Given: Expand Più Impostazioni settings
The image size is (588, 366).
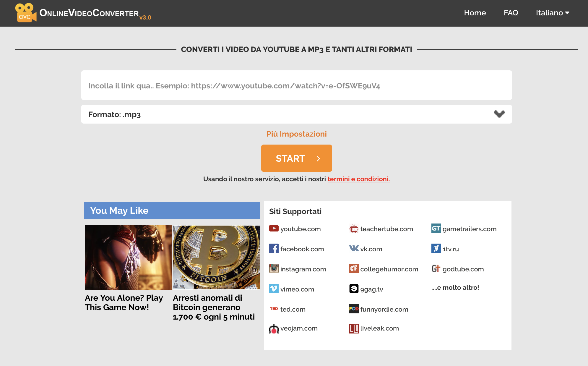Looking at the screenshot, I should (296, 134).
